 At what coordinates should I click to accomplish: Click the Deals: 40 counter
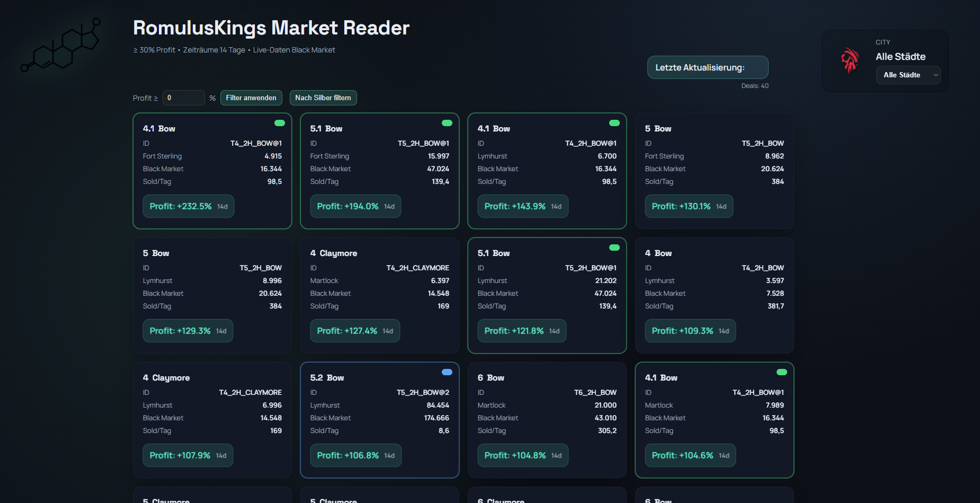[754, 85]
